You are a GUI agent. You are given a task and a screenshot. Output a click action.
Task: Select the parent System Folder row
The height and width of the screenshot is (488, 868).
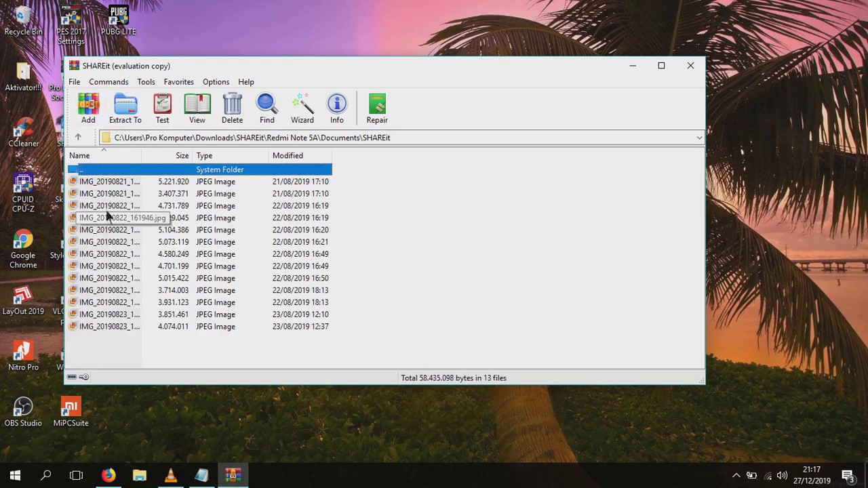point(199,169)
